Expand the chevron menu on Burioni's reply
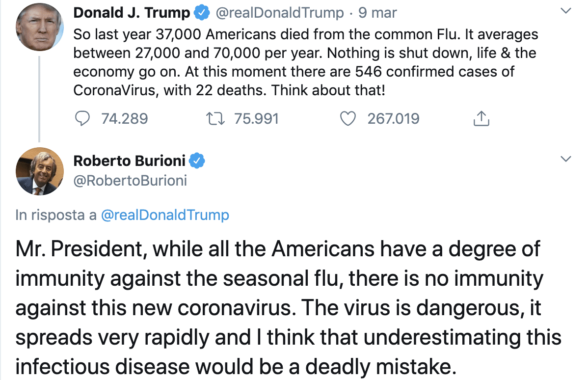The height and width of the screenshot is (380, 588). pos(566,159)
